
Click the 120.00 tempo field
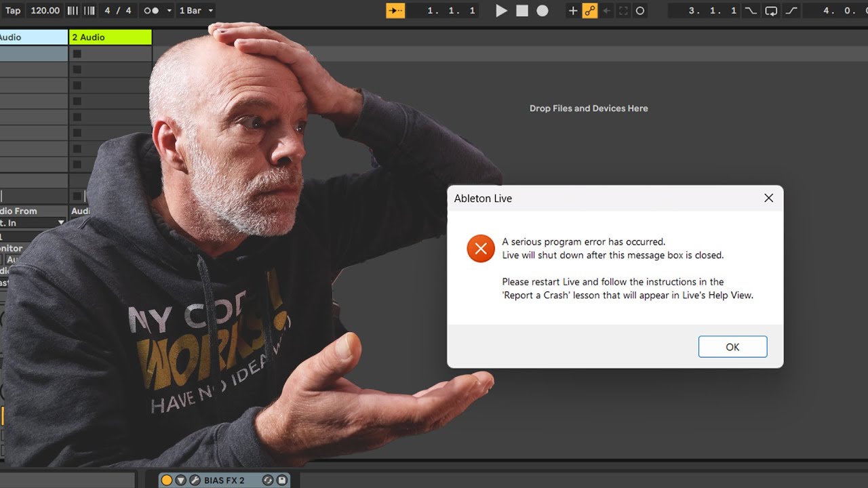tap(45, 11)
